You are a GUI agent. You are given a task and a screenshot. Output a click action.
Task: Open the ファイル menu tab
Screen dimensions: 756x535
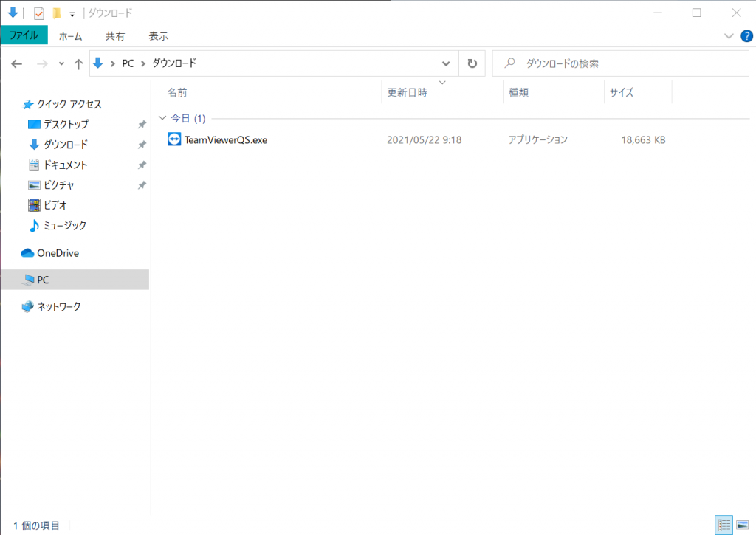pos(24,35)
